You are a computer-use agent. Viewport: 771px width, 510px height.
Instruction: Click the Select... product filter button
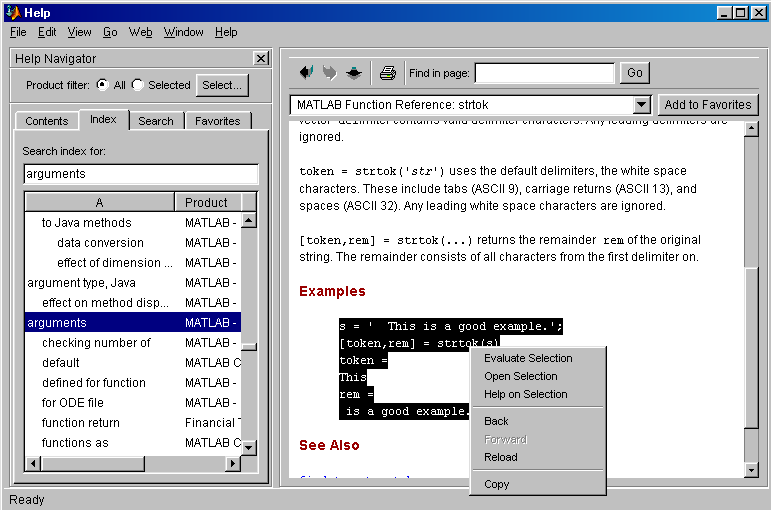(x=222, y=85)
